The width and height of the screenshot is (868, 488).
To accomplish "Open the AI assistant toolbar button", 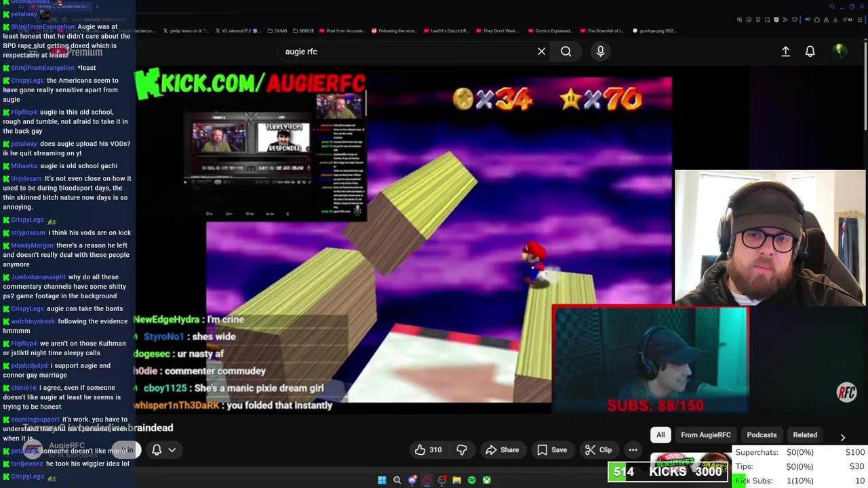I will pyautogui.click(x=846, y=20).
